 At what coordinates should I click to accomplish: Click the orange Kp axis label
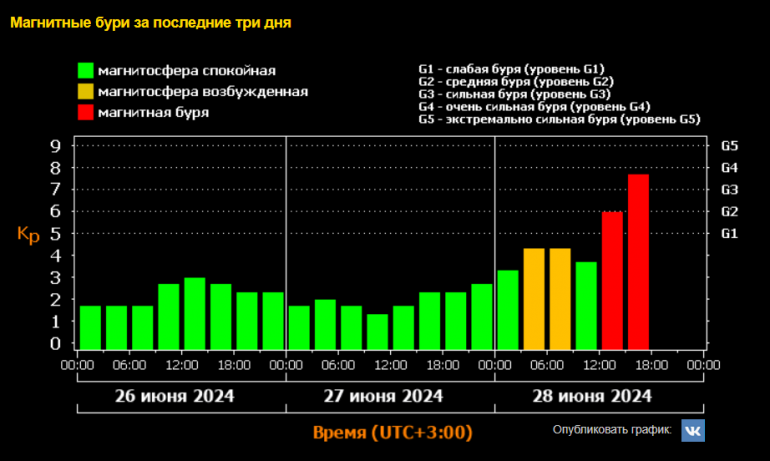coord(29,234)
